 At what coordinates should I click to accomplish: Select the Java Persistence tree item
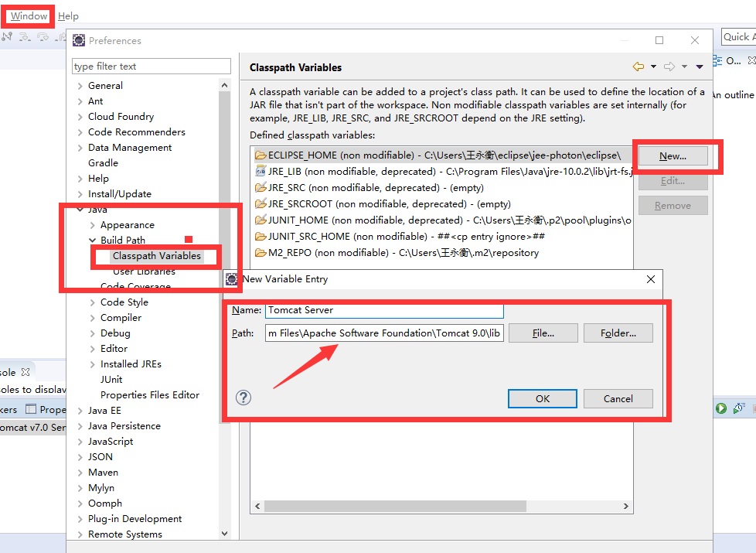[x=124, y=425]
